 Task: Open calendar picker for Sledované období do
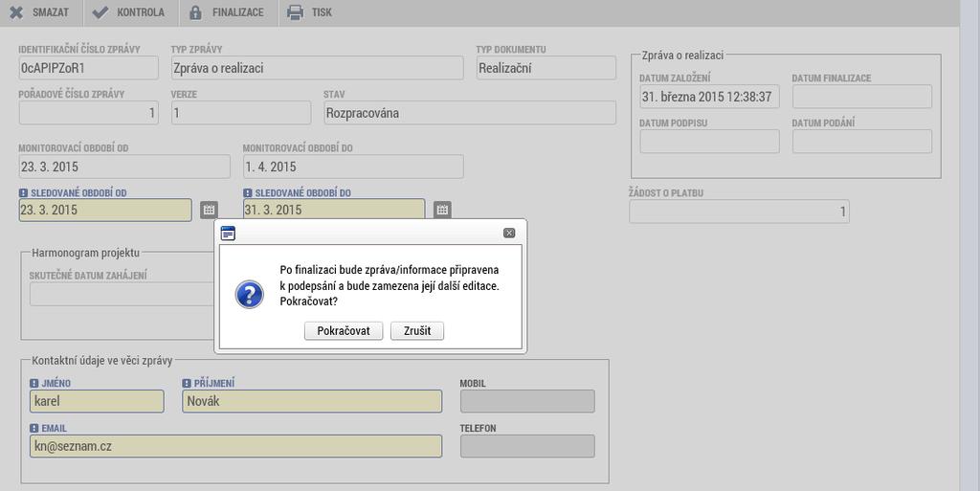pos(442,210)
